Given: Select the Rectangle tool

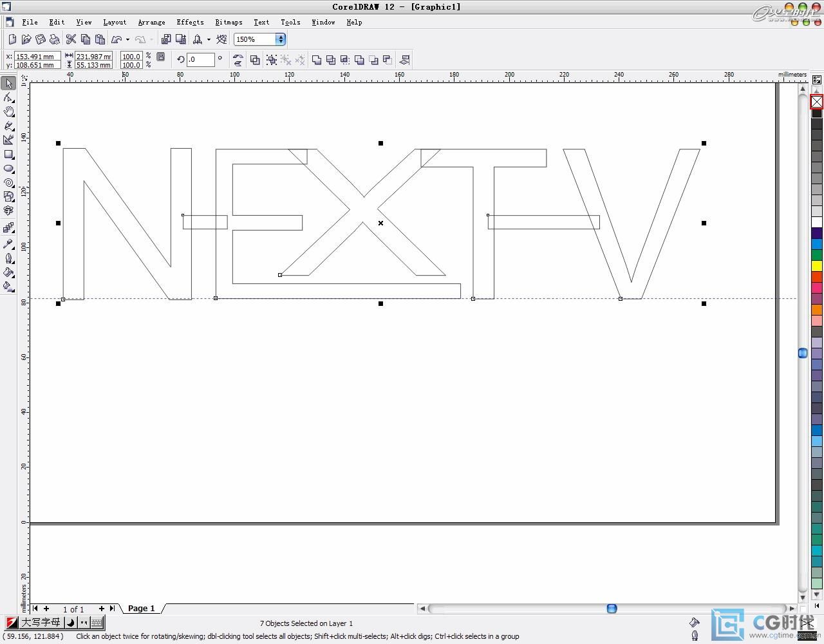Looking at the screenshot, I should pyautogui.click(x=9, y=155).
